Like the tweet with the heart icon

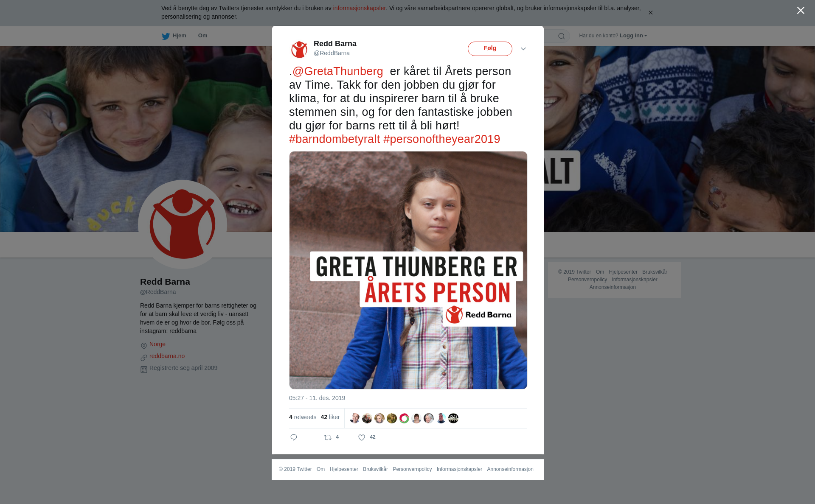click(x=362, y=437)
